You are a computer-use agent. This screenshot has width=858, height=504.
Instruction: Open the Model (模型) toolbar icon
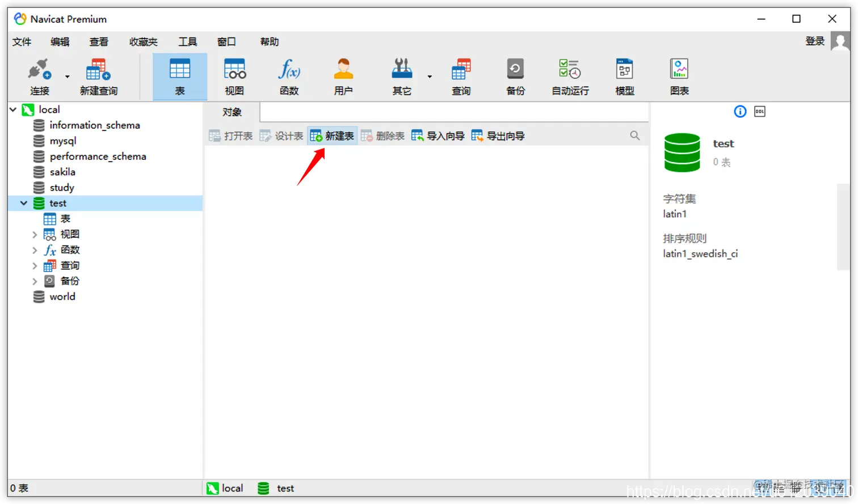[x=624, y=70]
